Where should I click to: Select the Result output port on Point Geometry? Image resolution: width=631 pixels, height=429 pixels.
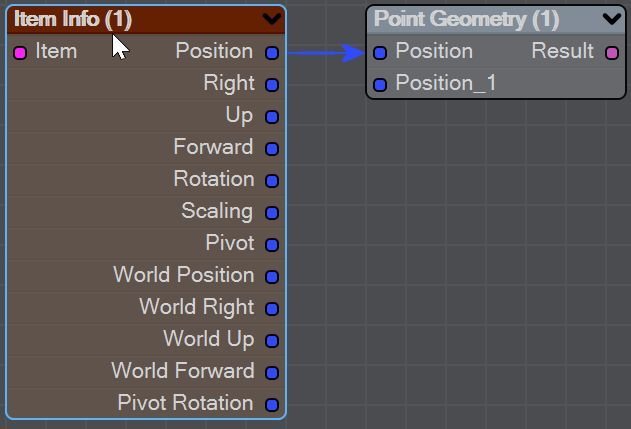click(612, 53)
